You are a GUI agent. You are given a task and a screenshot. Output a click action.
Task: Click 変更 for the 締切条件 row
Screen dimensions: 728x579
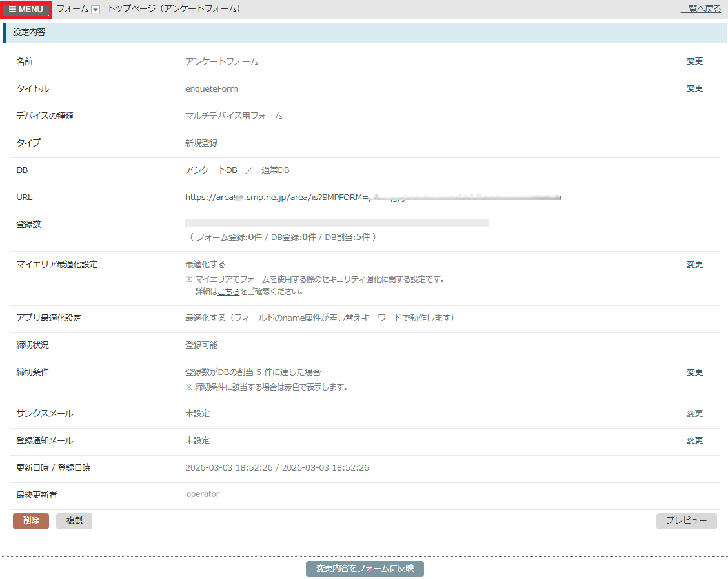(x=694, y=372)
